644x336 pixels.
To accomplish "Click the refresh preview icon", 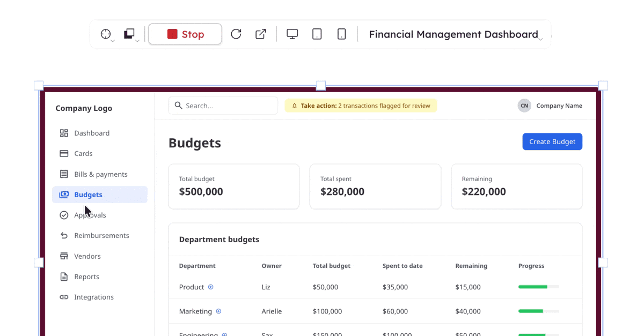I will click(236, 34).
